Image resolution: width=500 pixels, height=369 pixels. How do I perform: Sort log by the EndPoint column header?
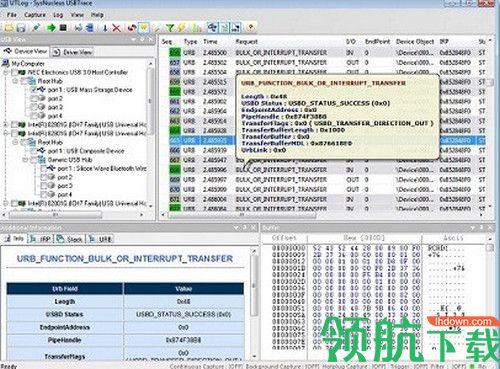point(377,42)
